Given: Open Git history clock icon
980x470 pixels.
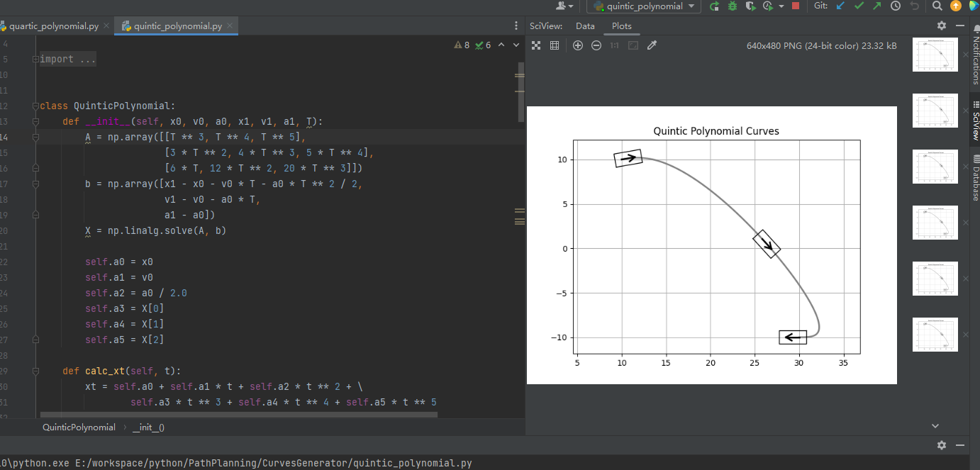Looking at the screenshot, I should (896, 6).
